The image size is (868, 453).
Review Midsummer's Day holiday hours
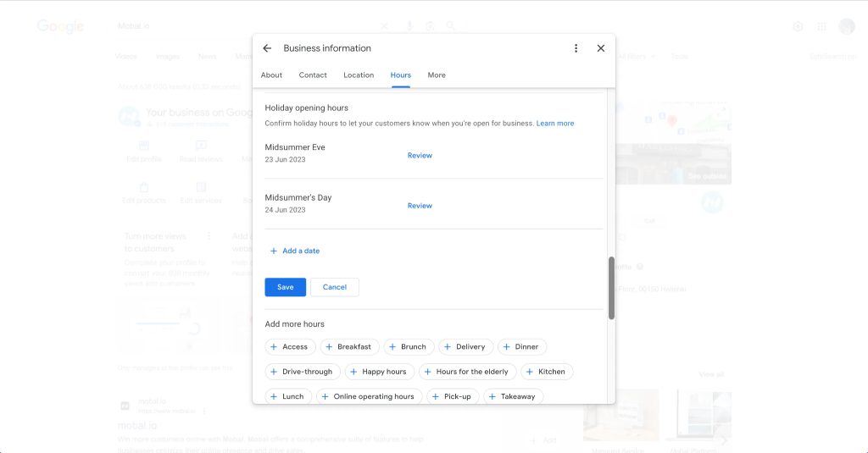click(x=420, y=206)
